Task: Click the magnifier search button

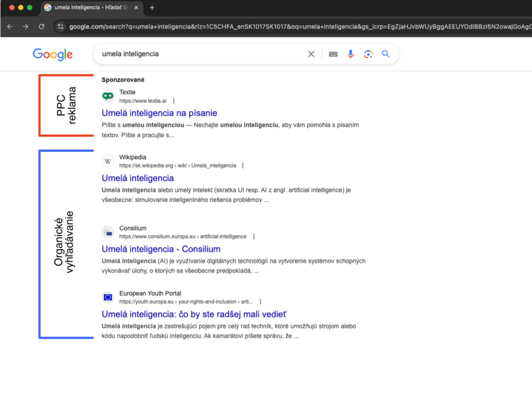Action: (386, 54)
